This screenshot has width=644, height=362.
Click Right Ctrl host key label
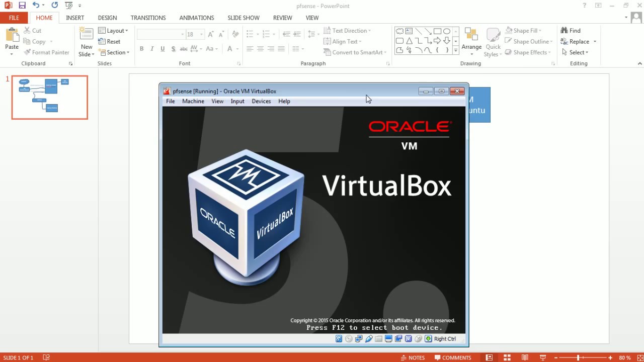click(x=445, y=339)
